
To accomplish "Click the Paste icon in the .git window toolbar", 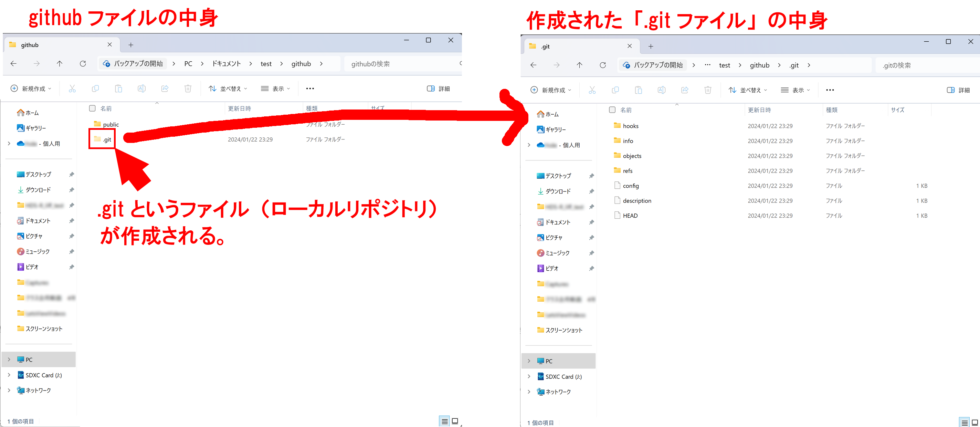I will [x=639, y=90].
